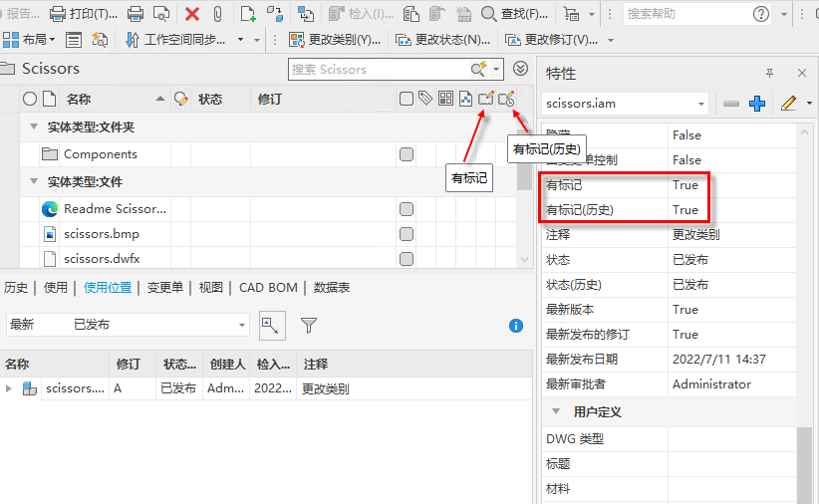This screenshot has width=819, height=504.
Task: Click the Print (打印) toolbar button
Action: (x=84, y=14)
